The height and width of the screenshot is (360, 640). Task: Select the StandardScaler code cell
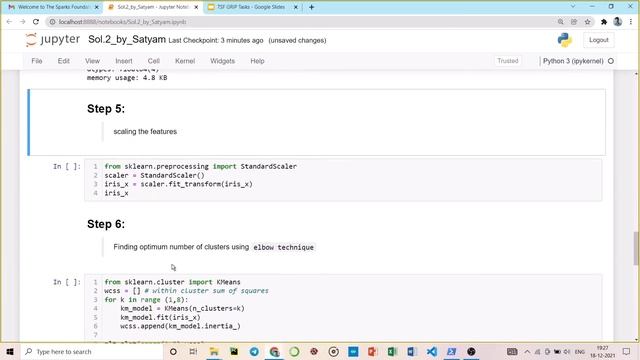pyautogui.click(x=342, y=180)
